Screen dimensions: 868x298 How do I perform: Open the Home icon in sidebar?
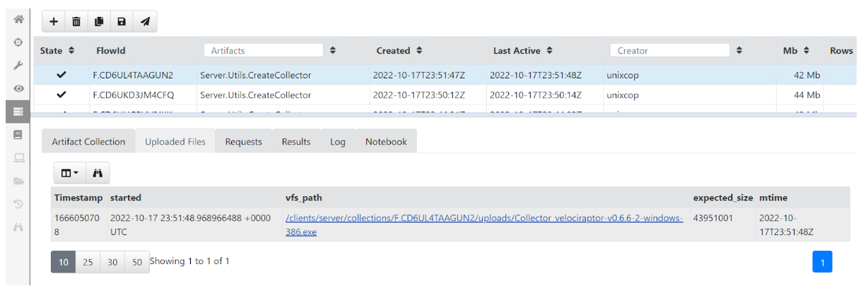coord(18,20)
